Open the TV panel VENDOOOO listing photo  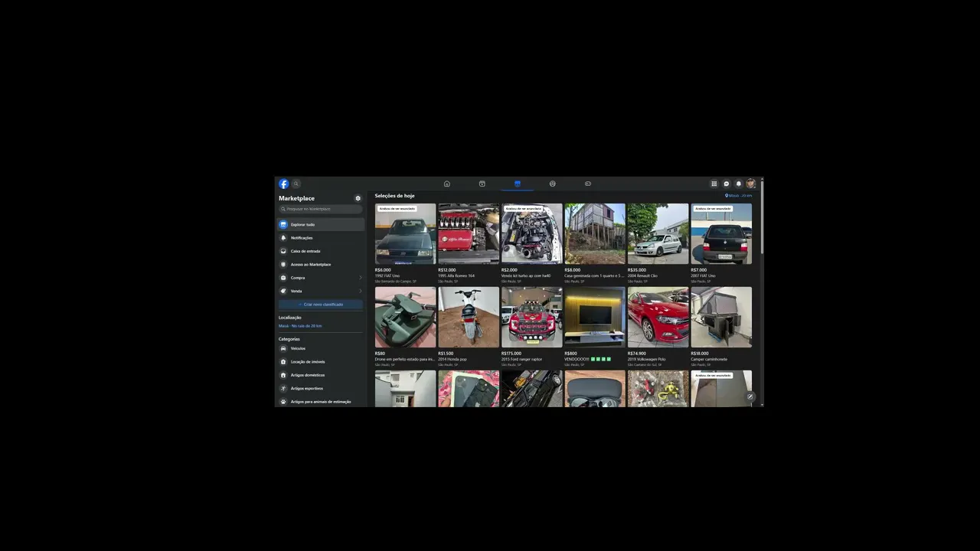point(595,317)
